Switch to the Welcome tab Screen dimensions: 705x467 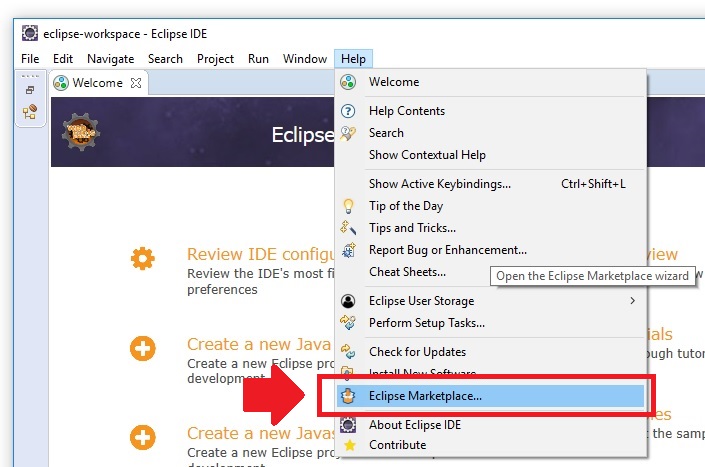pos(97,83)
